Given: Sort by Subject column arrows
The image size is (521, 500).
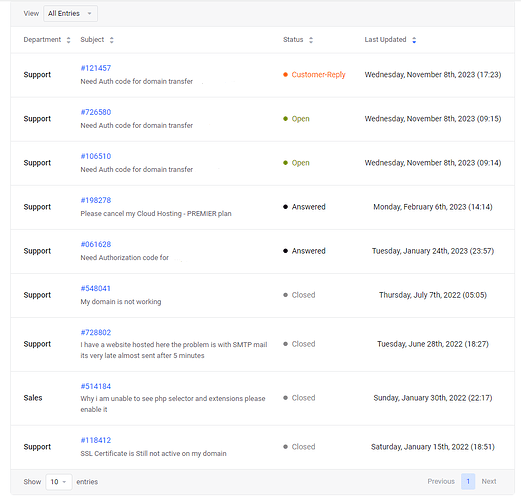Looking at the screenshot, I should 112,40.
